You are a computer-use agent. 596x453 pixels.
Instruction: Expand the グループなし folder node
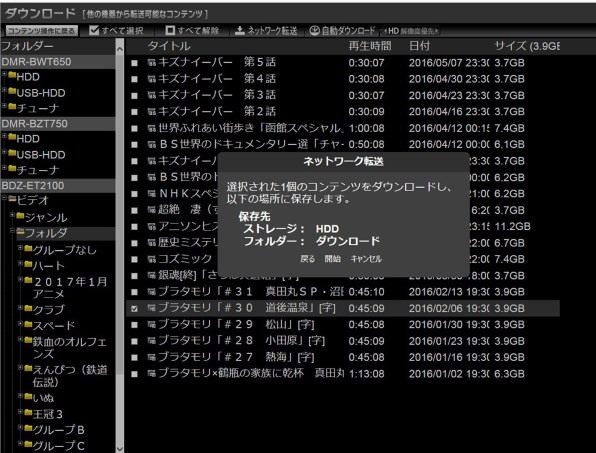(20, 247)
